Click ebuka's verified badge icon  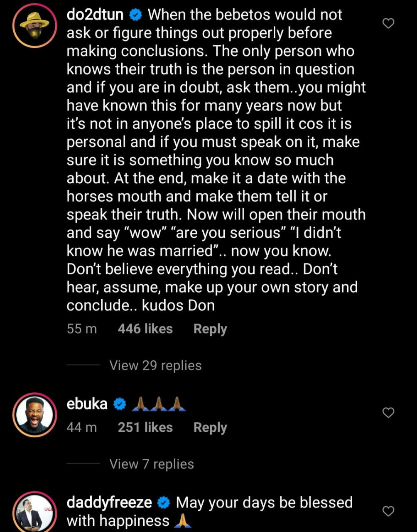(120, 404)
